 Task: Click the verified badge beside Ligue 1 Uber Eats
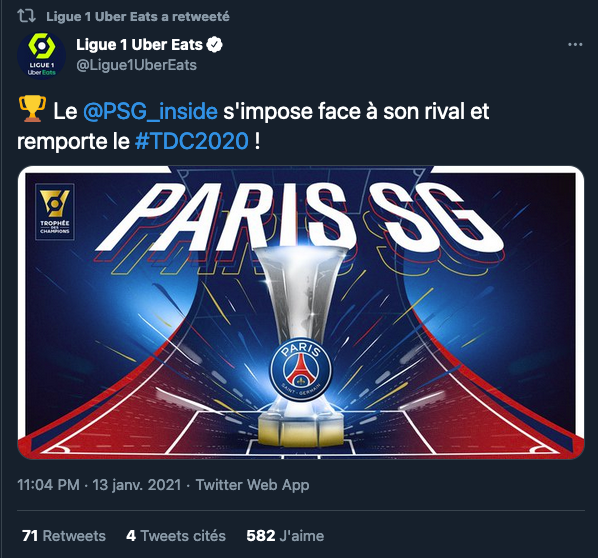point(214,45)
